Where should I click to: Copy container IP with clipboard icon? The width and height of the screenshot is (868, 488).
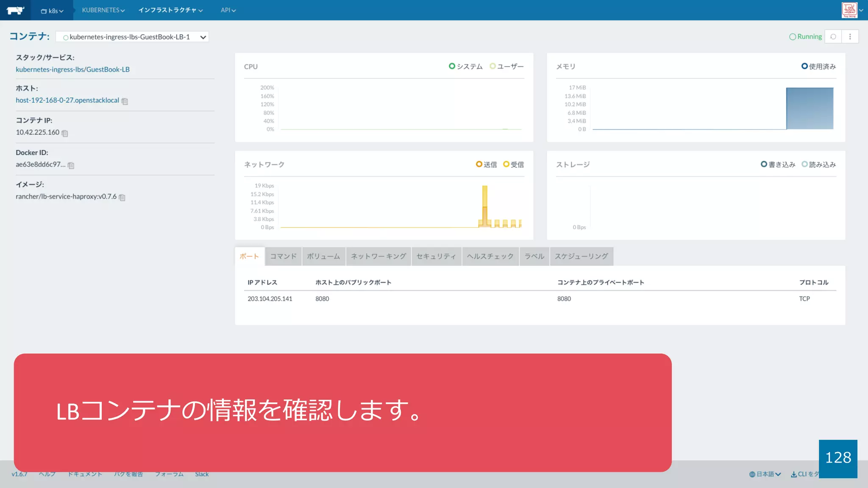65,133
